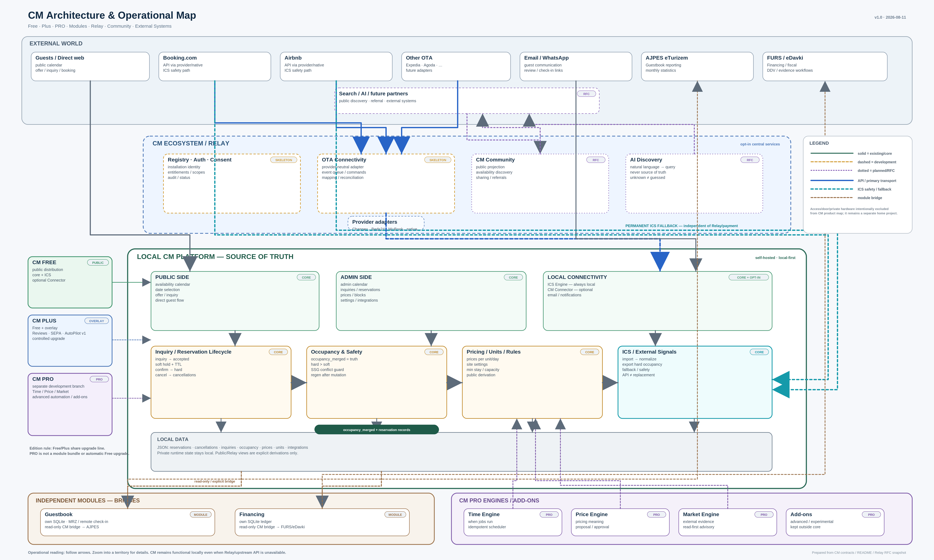Select the Inquiry / Reservation Lifecycle box
Viewport: 934px width, 560px height.
point(221,382)
